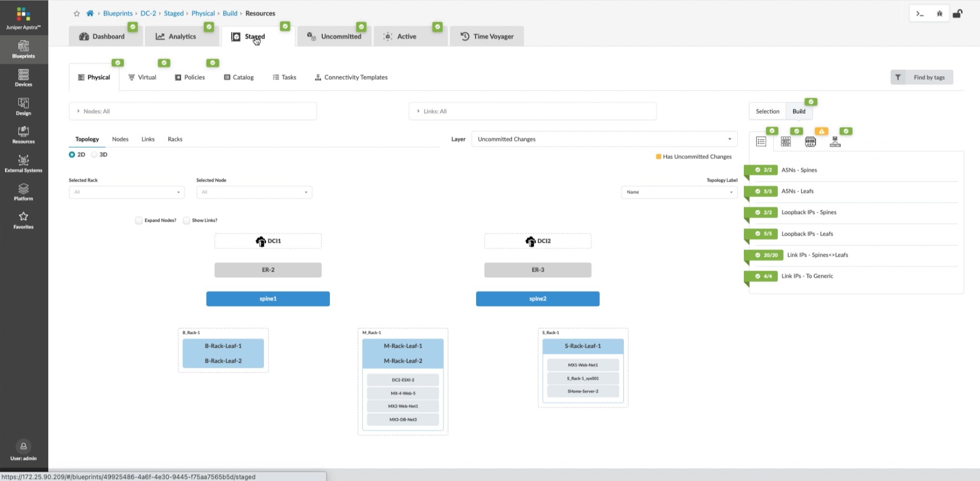The width and height of the screenshot is (980, 481).
Task: Open Devices in the left sidebar
Action: click(23, 78)
